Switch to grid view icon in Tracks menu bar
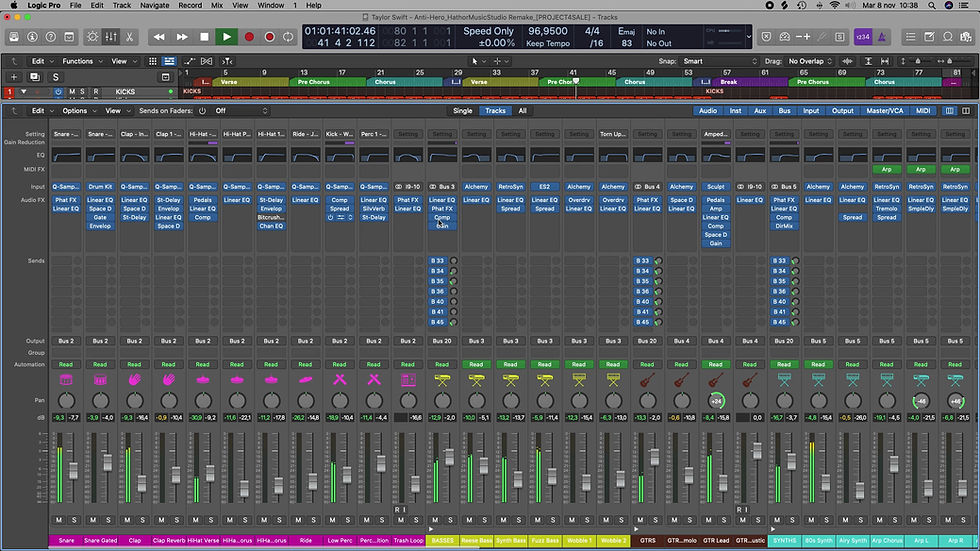The image size is (980, 551). tap(152, 61)
